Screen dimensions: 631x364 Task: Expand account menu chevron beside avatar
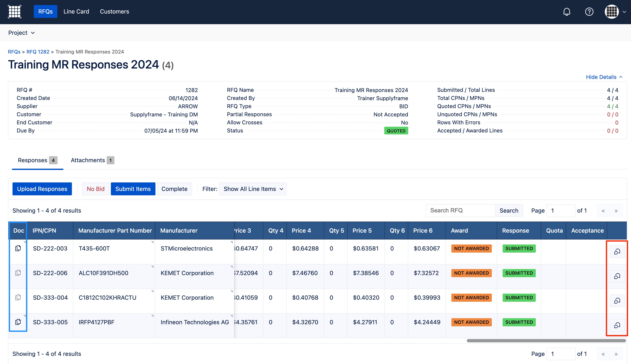point(624,12)
